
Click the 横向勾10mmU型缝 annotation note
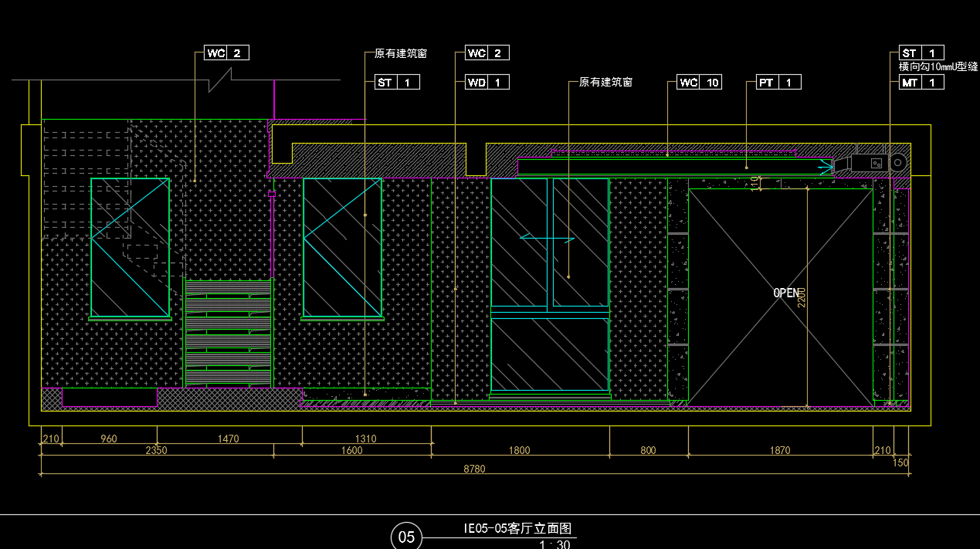tap(938, 67)
